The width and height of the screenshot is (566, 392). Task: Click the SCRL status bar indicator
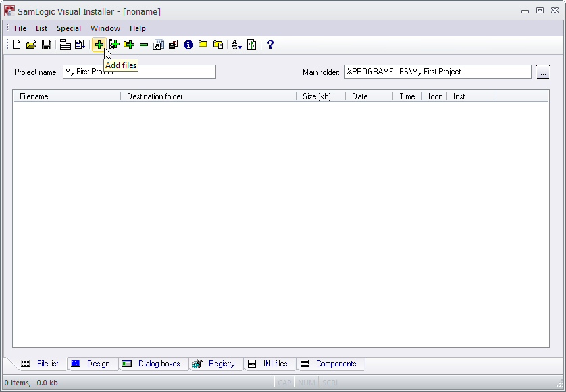(x=330, y=383)
